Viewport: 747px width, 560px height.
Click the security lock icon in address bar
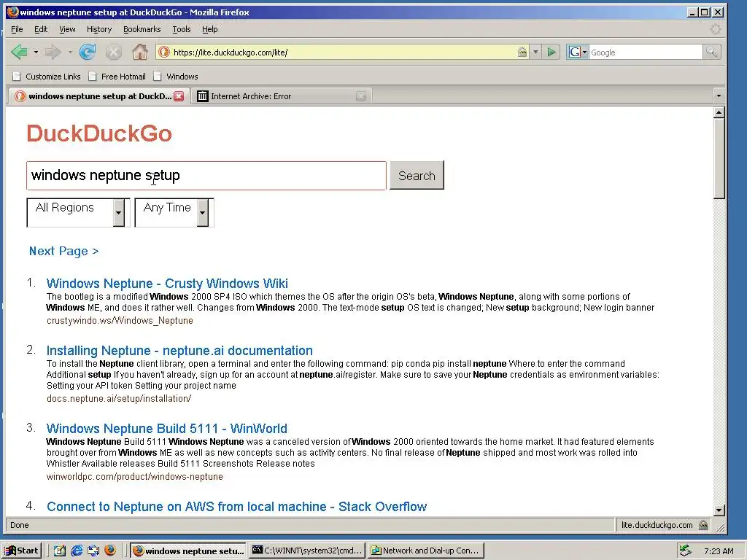[522, 52]
